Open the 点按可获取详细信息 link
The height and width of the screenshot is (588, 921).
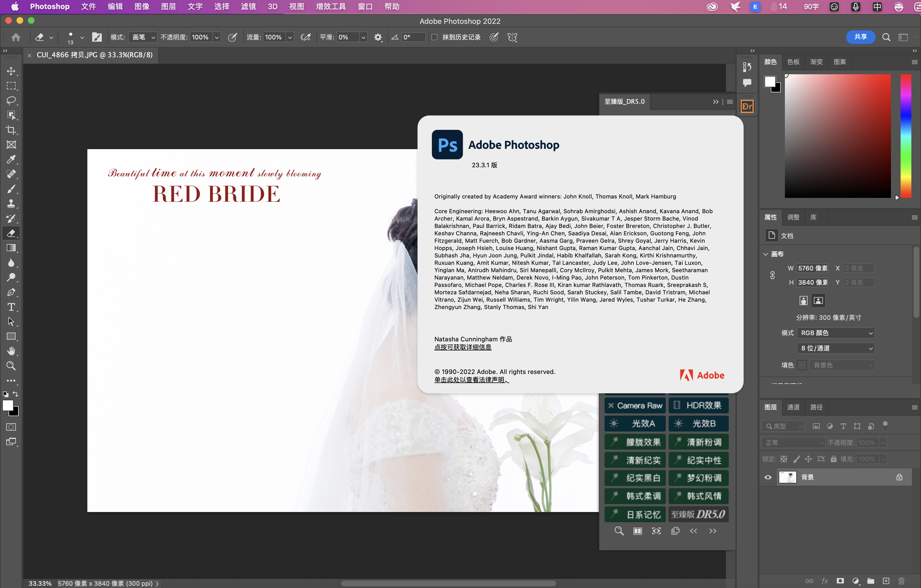pyautogui.click(x=463, y=347)
